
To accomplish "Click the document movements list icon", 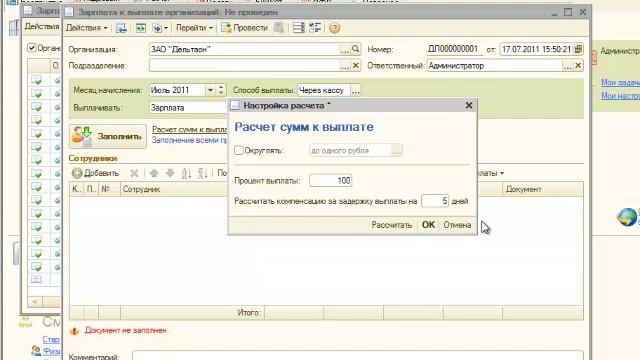I will point(299,28).
